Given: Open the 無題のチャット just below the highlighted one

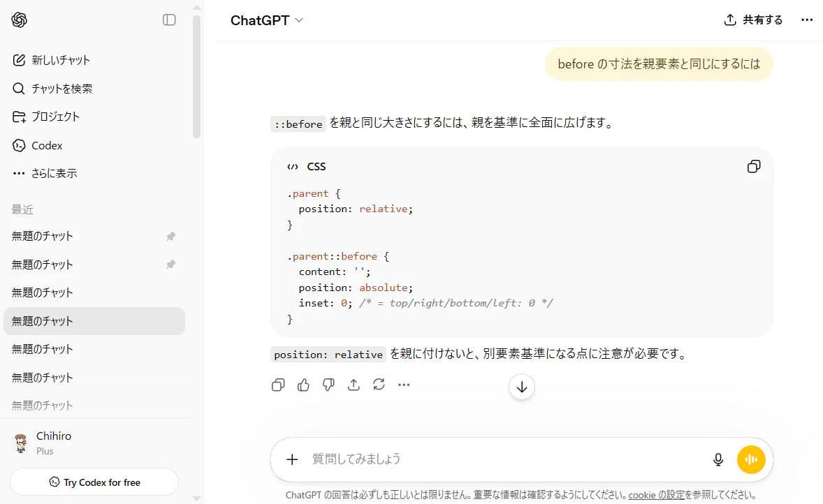Looking at the screenshot, I should [94, 349].
